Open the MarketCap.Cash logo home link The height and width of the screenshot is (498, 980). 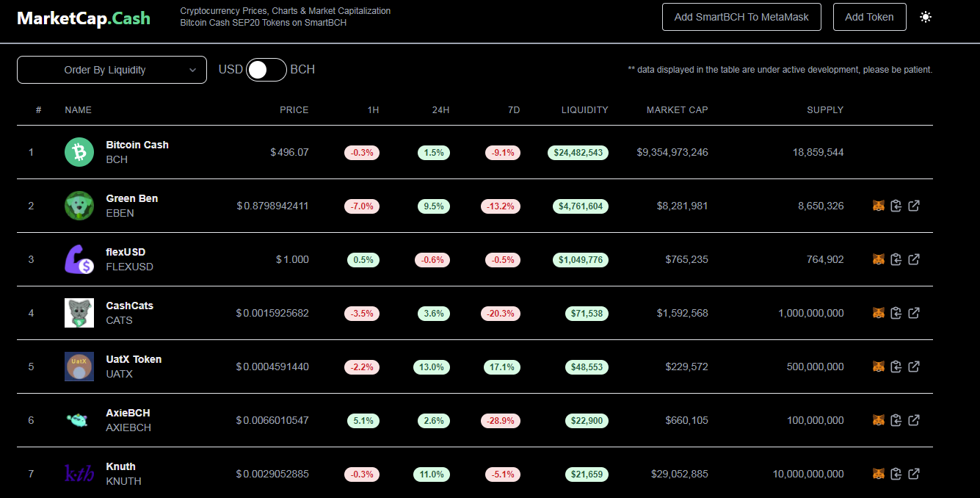[x=84, y=18]
